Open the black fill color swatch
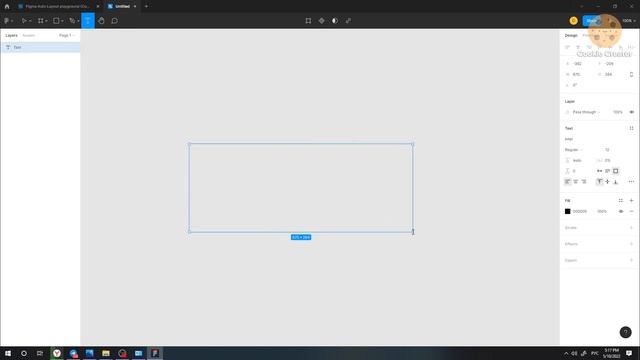 (x=568, y=211)
